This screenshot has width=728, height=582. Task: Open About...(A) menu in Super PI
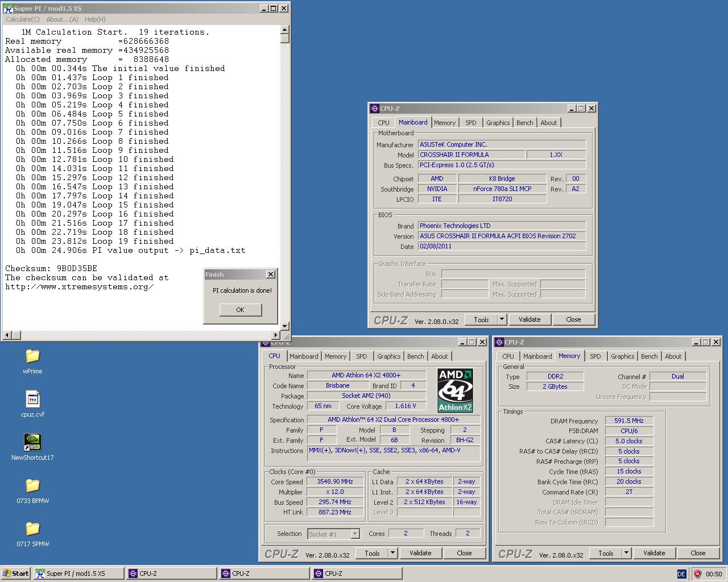pyautogui.click(x=62, y=19)
